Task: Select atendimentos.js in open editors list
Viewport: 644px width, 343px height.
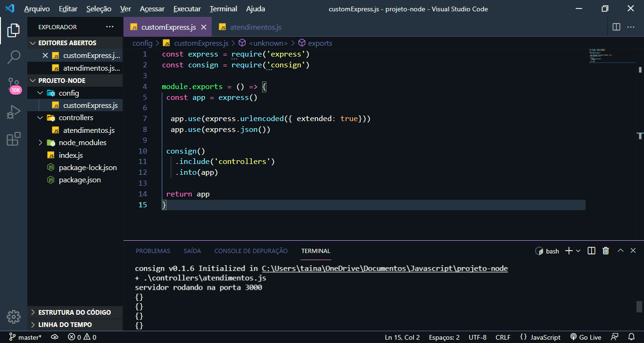Action: [75, 68]
